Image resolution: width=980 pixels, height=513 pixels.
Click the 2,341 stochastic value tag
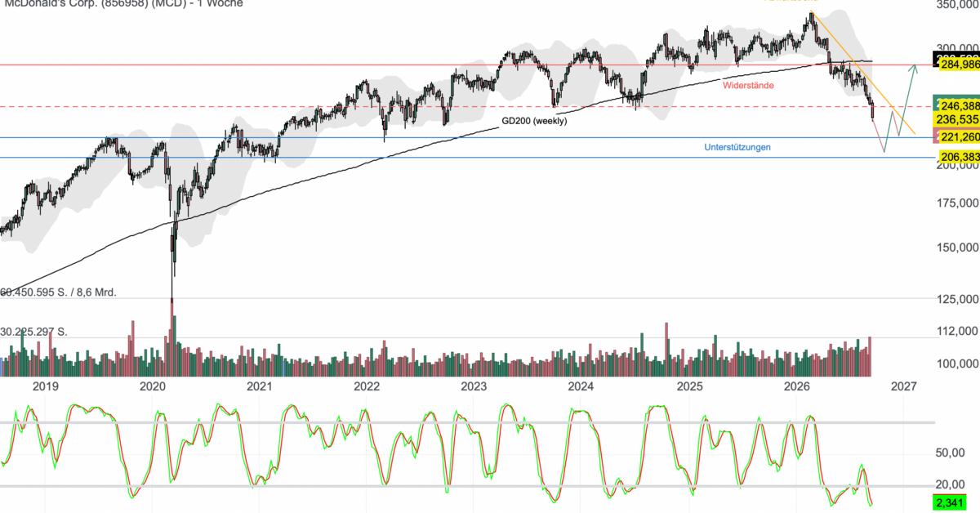click(x=952, y=504)
